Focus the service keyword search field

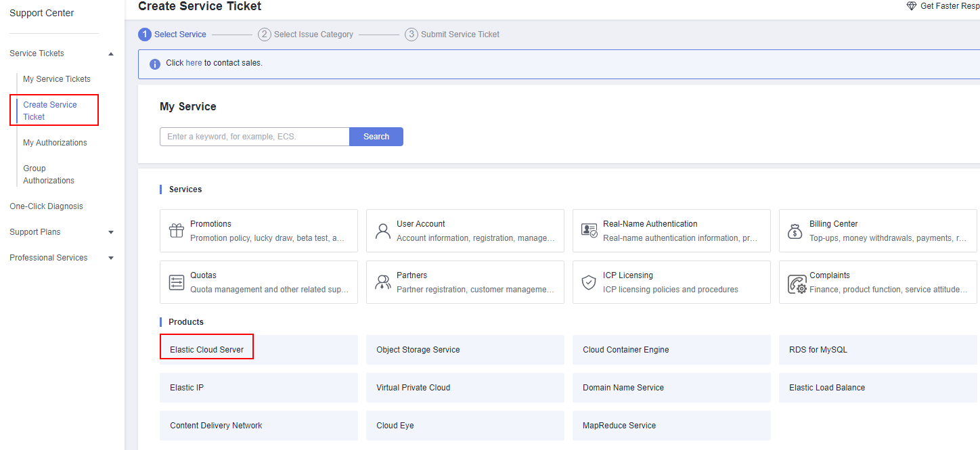pos(254,137)
